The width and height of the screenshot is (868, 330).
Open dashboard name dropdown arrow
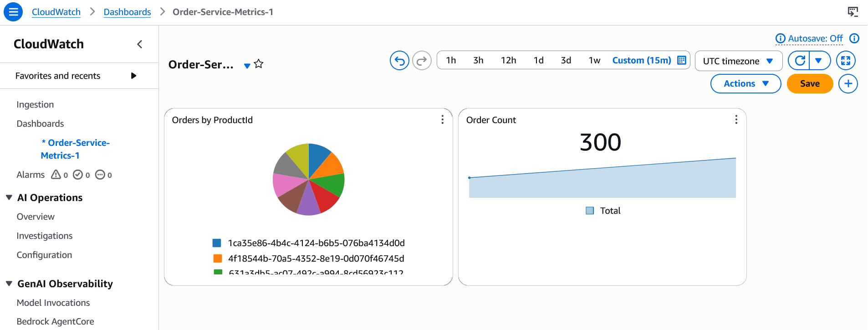click(247, 66)
